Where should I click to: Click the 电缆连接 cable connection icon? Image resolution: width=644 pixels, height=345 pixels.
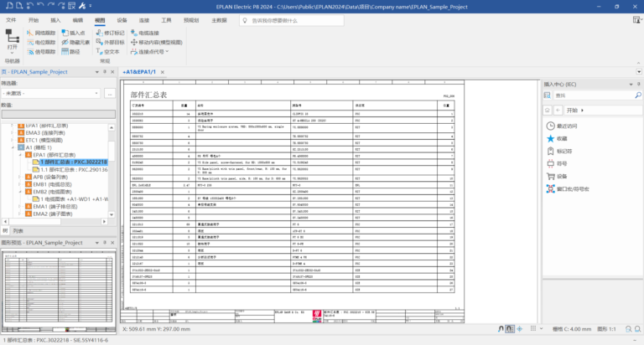click(134, 33)
